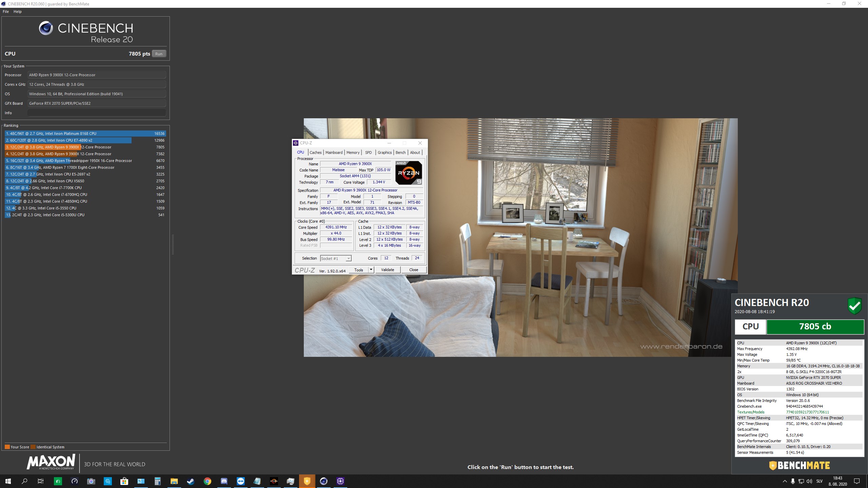Viewport: 868px width, 488px height.
Task: Click the MAXON logo at bottom left
Action: [x=51, y=462]
